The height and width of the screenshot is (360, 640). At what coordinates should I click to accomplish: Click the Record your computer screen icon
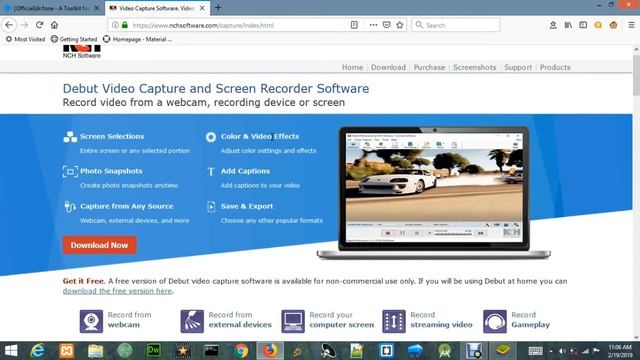(293, 321)
